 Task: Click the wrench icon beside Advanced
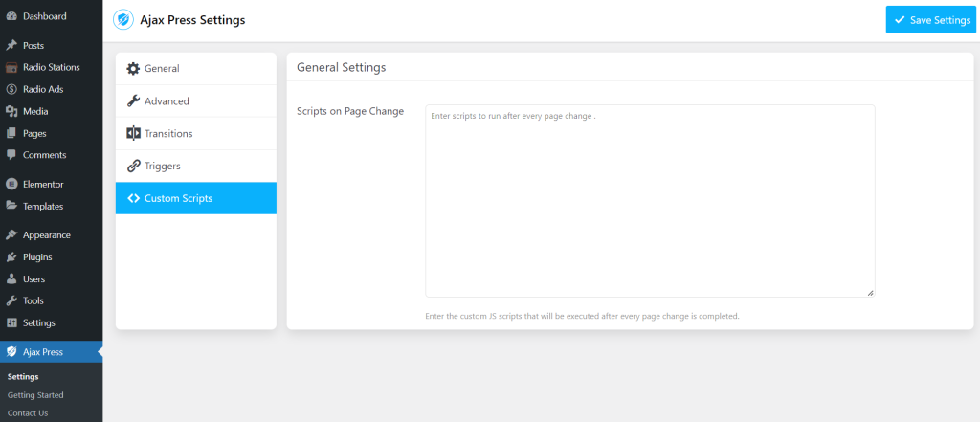tap(133, 101)
